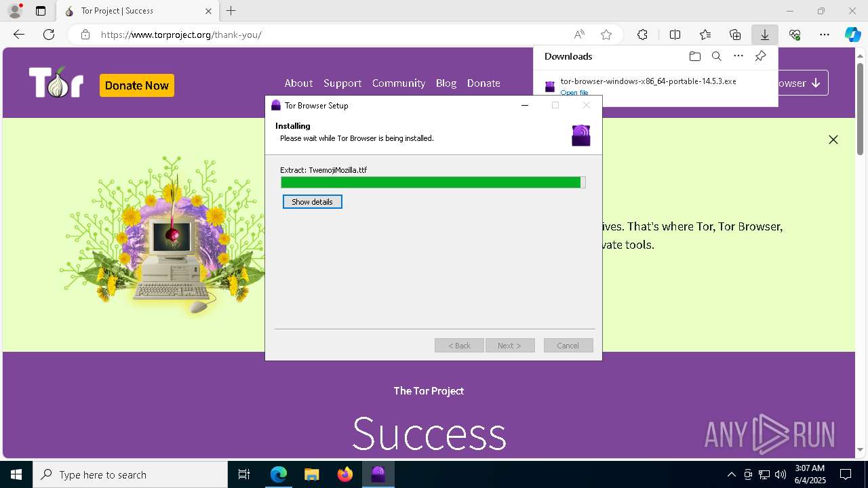Image resolution: width=868 pixels, height=488 pixels.
Task: Open the volume tray icon
Action: coord(781,474)
